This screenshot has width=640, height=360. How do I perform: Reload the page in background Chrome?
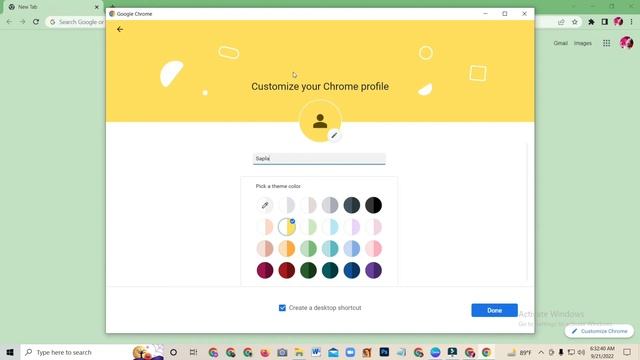(x=36, y=22)
